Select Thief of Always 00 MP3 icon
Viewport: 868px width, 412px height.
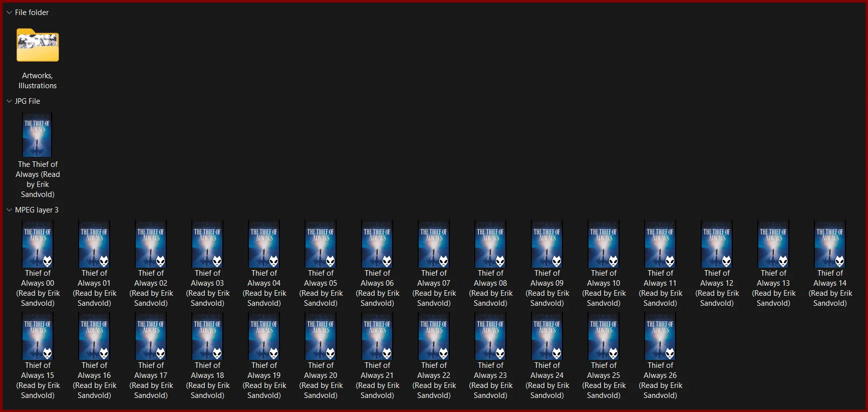[x=38, y=244]
